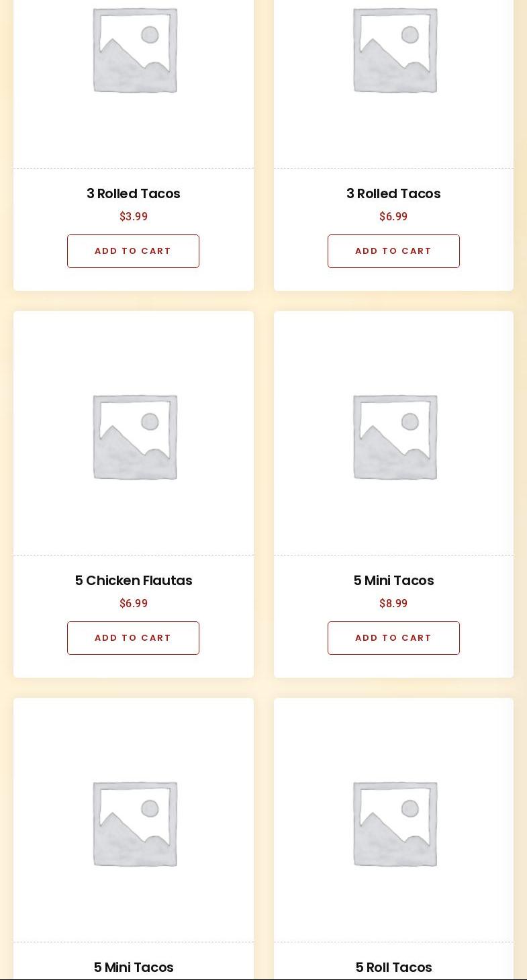527x980 pixels.
Task: Click the $3.99 price label
Action: (134, 216)
